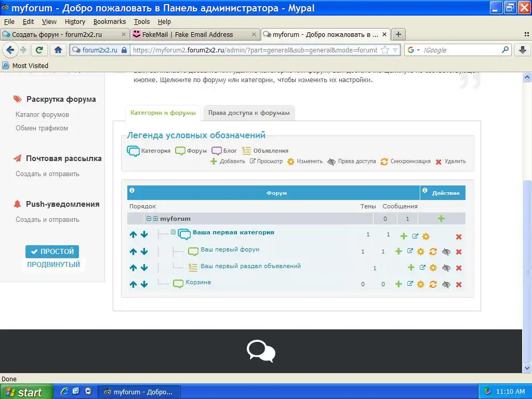Open Права доступа к форумам tab

[x=249, y=113]
